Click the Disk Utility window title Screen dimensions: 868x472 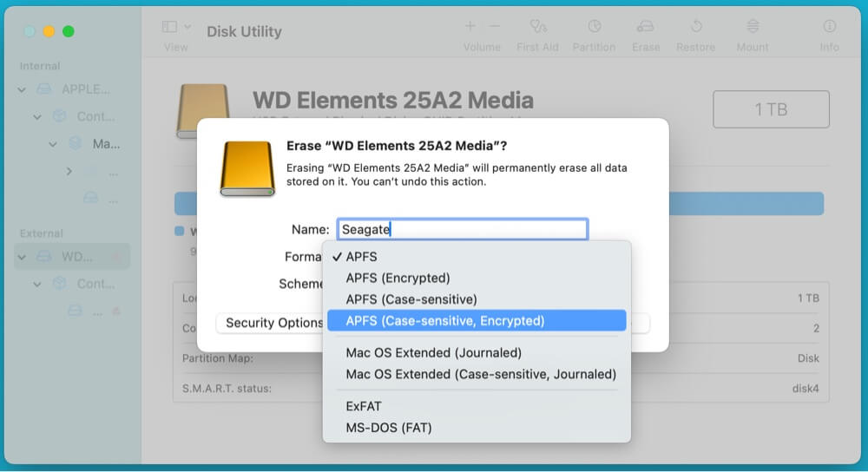click(244, 32)
